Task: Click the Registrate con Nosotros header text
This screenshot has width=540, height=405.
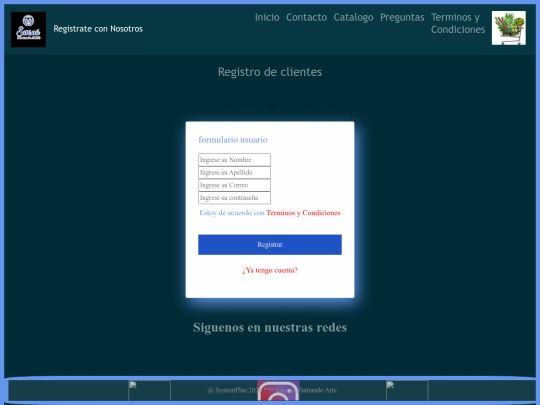Action: [x=98, y=29]
